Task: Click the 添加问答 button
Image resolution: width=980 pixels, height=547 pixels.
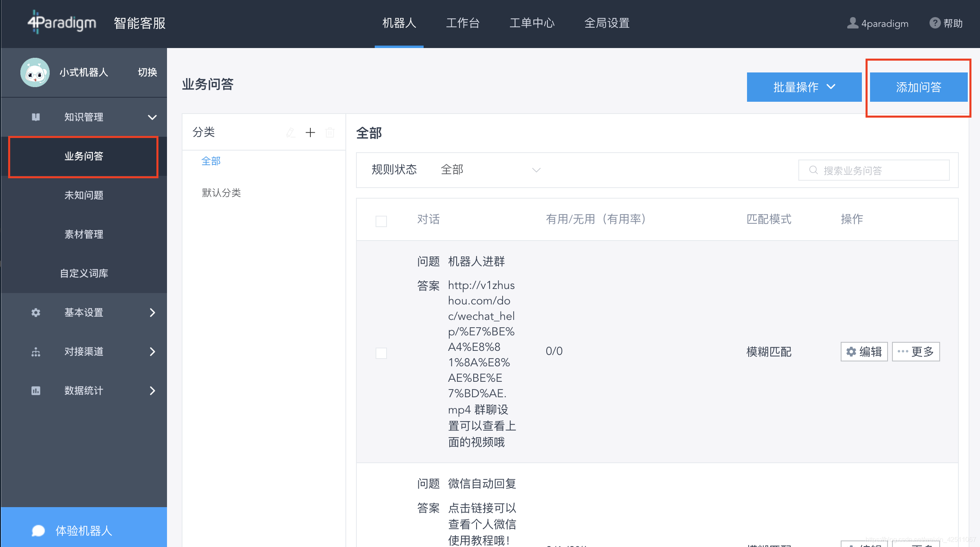Action: [918, 87]
